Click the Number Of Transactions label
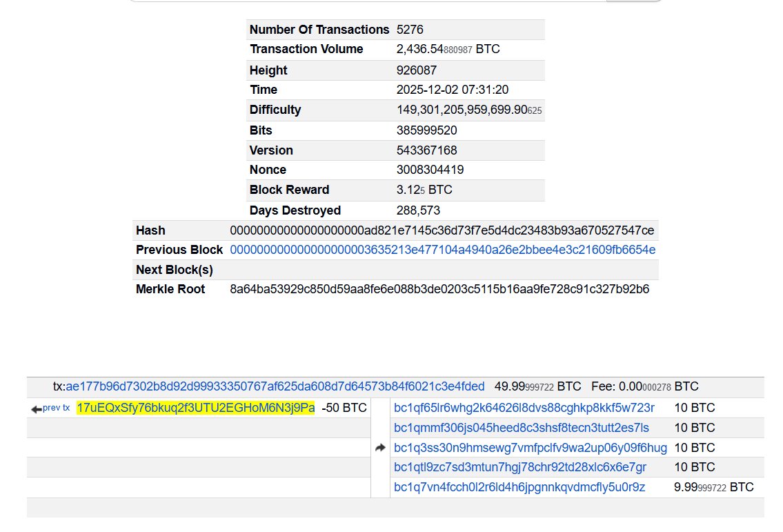Image resolution: width=783 pixels, height=532 pixels. (319, 30)
